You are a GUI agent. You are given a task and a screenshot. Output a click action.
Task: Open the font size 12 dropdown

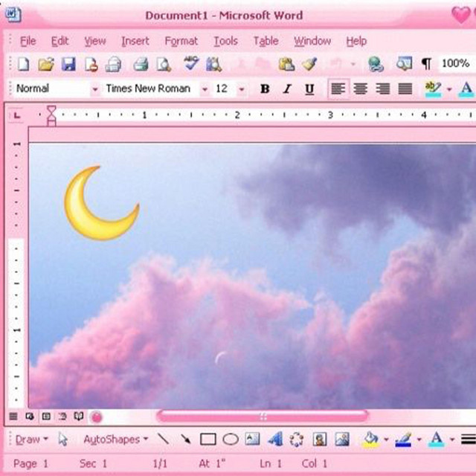(242, 89)
